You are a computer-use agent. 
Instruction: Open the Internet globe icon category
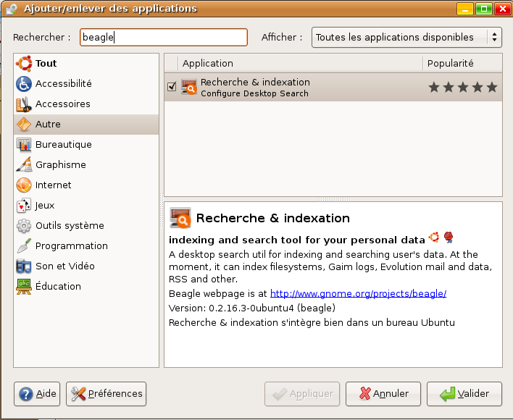[x=24, y=185]
